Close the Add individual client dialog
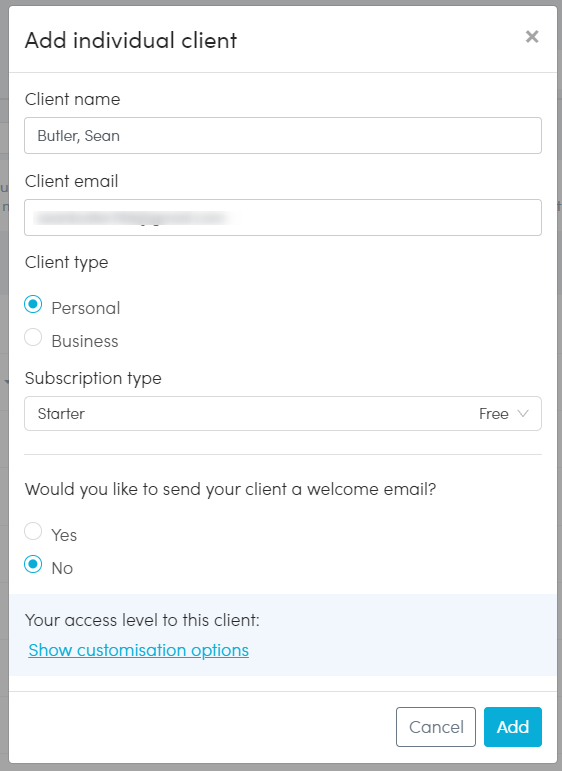 532,36
